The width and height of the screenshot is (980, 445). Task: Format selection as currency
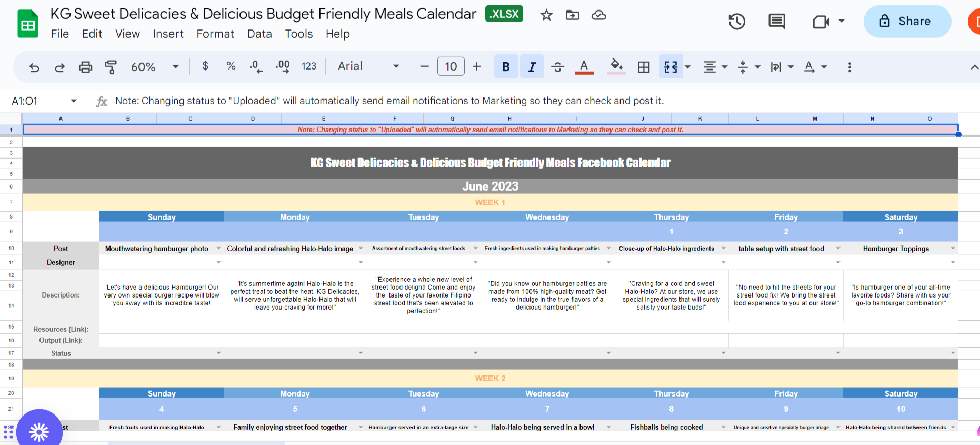pyautogui.click(x=205, y=66)
